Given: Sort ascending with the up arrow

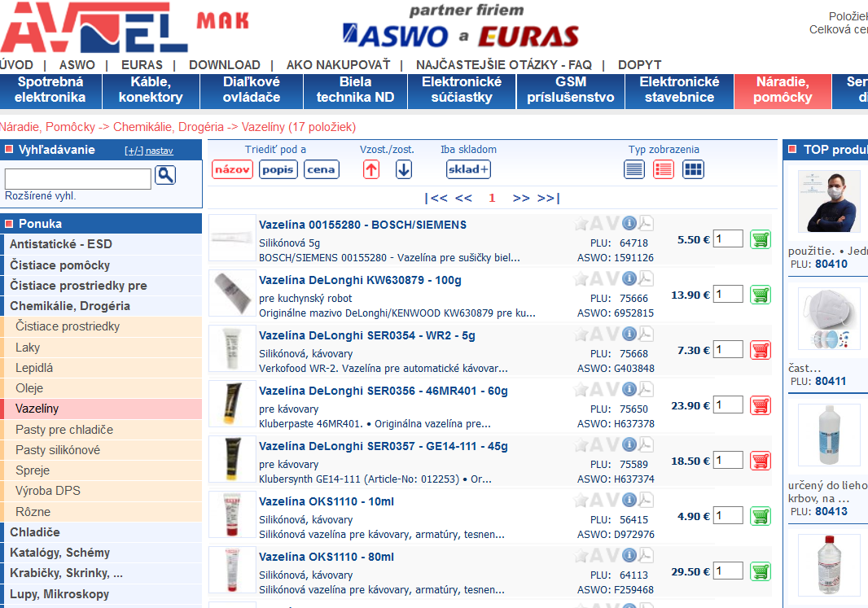Looking at the screenshot, I should click(371, 169).
